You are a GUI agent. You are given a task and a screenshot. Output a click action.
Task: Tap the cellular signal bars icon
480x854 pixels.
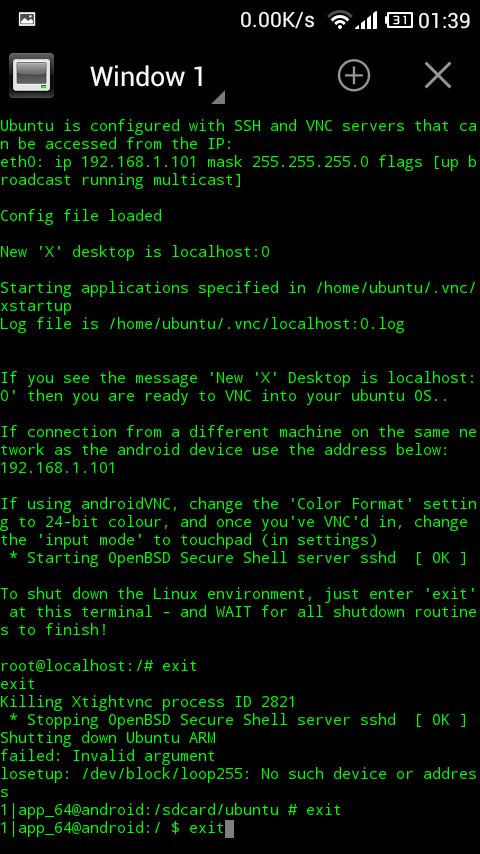[x=367, y=21]
